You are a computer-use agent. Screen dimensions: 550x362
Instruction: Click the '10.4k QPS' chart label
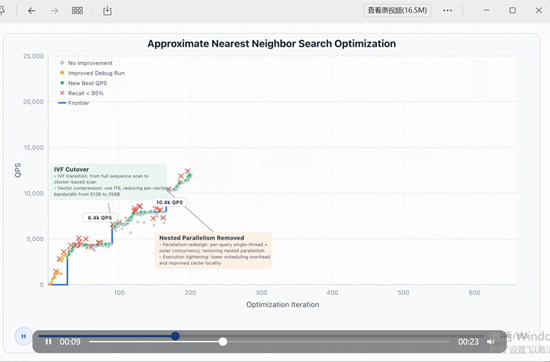pos(169,202)
